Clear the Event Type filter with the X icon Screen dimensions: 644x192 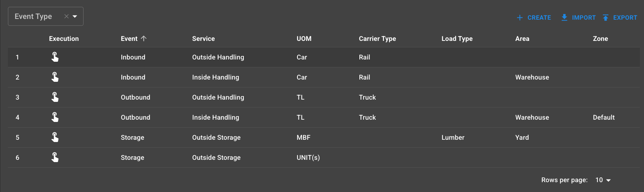click(66, 16)
